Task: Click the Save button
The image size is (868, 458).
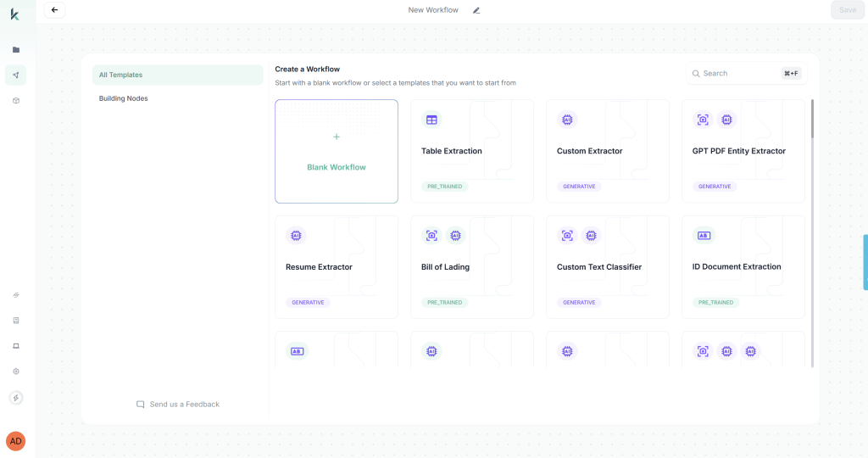Action: pos(847,10)
